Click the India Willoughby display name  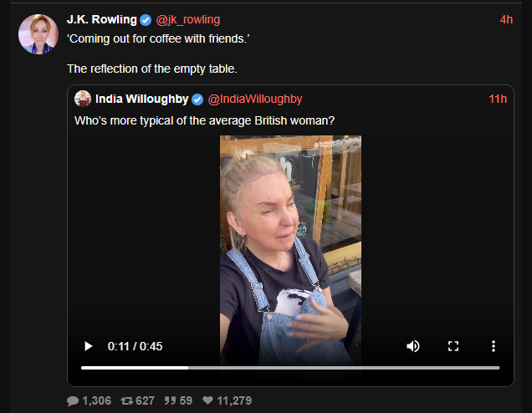(142, 99)
